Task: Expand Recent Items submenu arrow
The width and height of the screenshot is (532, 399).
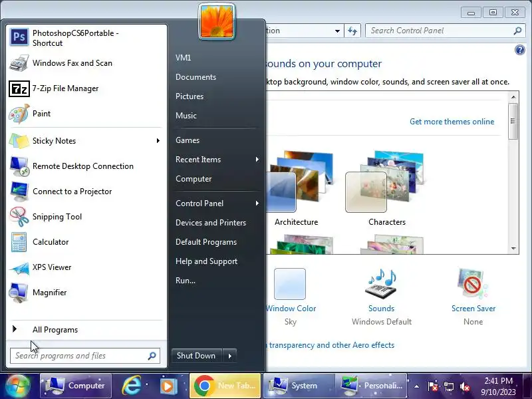Action: tap(257, 160)
